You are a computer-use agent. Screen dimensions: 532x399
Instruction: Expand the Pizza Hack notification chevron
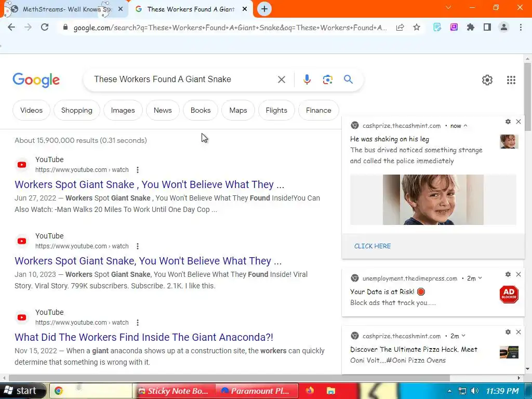(463, 336)
